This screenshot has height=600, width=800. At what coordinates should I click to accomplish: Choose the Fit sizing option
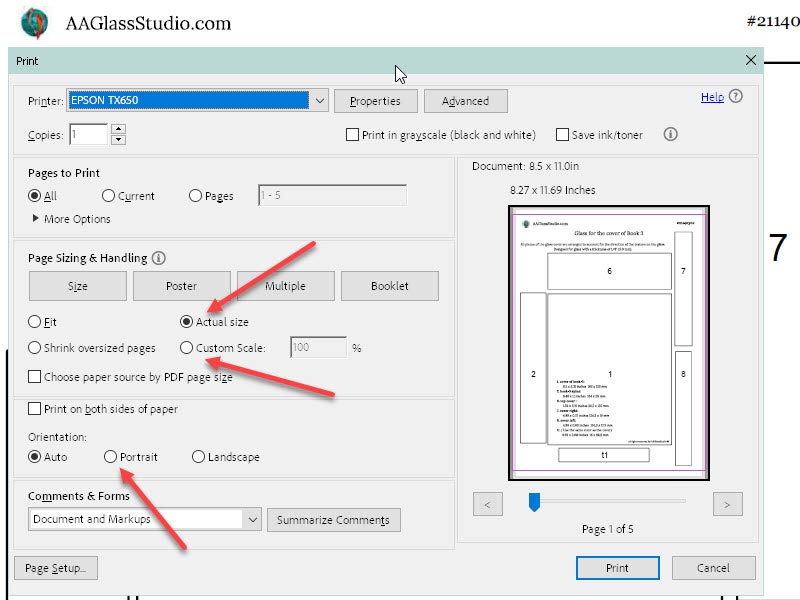click(x=35, y=322)
